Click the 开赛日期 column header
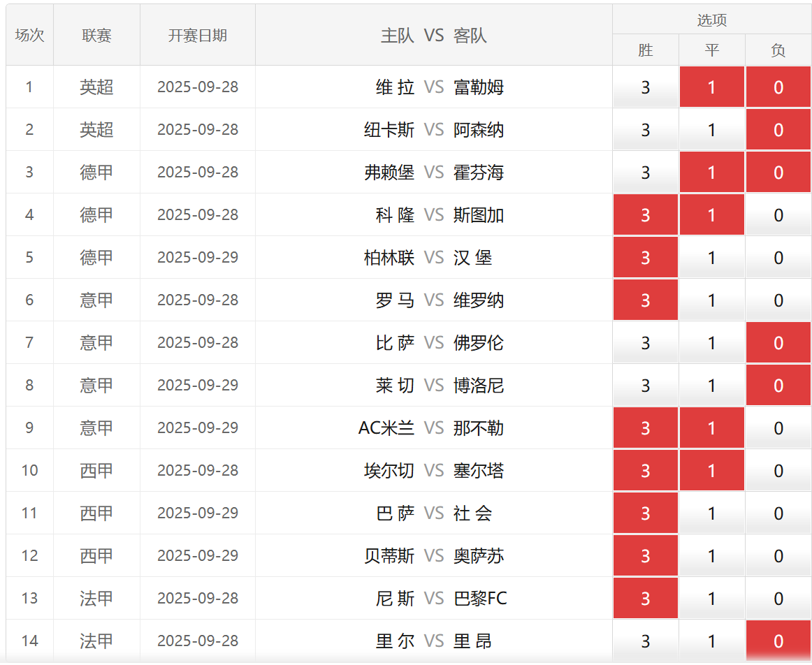The width and height of the screenshot is (812, 665). [x=197, y=36]
